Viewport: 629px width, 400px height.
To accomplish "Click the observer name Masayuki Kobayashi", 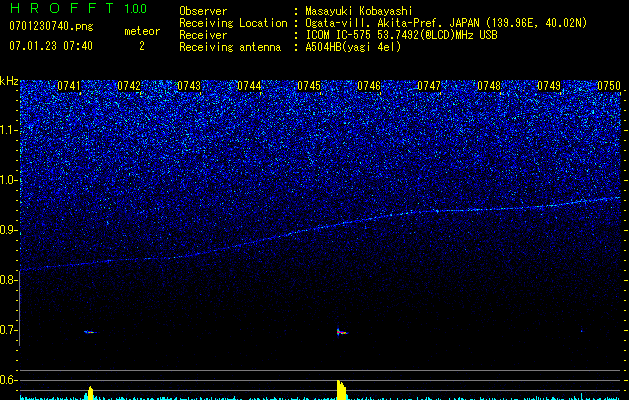I will click(x=359, y=11).
